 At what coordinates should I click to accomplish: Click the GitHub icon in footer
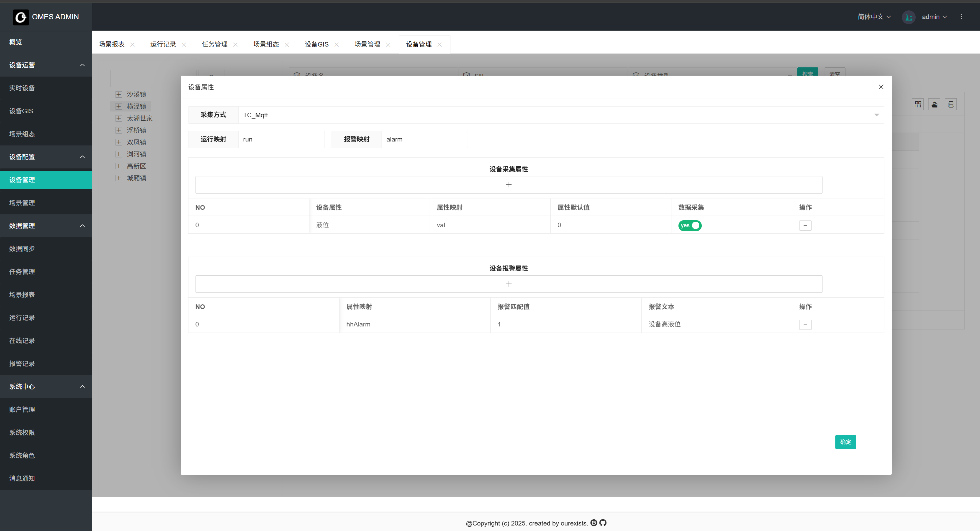coord(602,523)
